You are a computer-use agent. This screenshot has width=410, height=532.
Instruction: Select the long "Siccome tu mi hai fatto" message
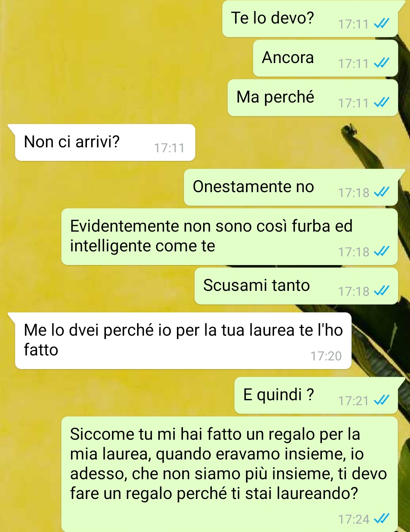(230, 474)
